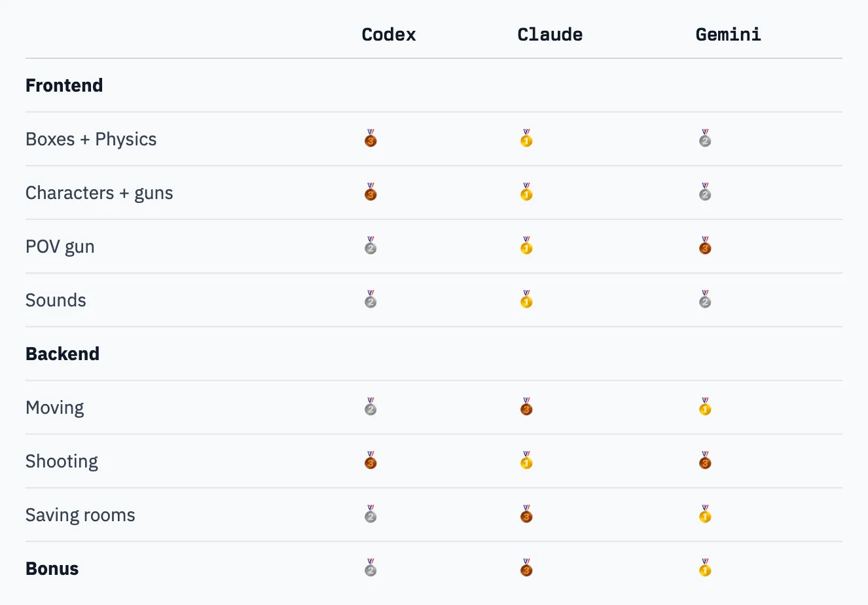Click the Codex column header
This screenshot has width=868, height=605.
(x=389, y=35)
